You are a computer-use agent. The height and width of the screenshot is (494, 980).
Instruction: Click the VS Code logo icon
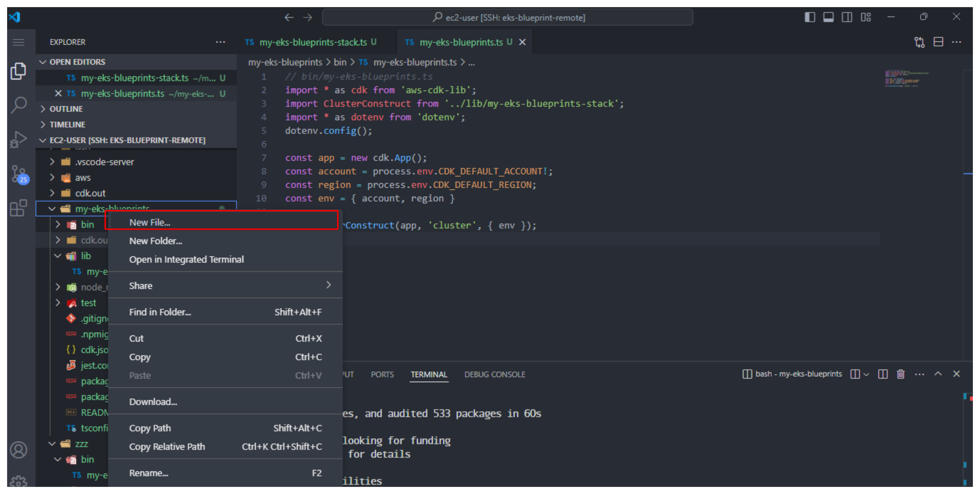point(14,17)
